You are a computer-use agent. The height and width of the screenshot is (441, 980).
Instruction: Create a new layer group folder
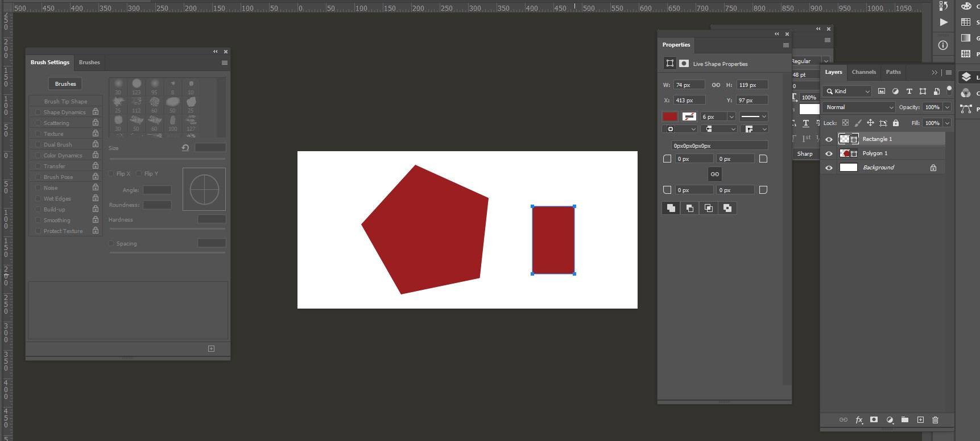[905, 420]
